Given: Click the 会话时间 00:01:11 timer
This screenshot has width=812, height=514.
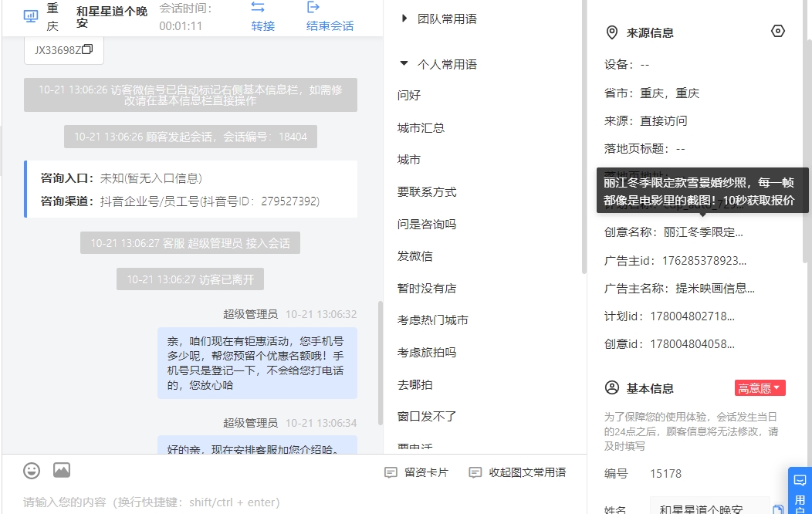Looking at the screenshot, I should click(185, 17).
